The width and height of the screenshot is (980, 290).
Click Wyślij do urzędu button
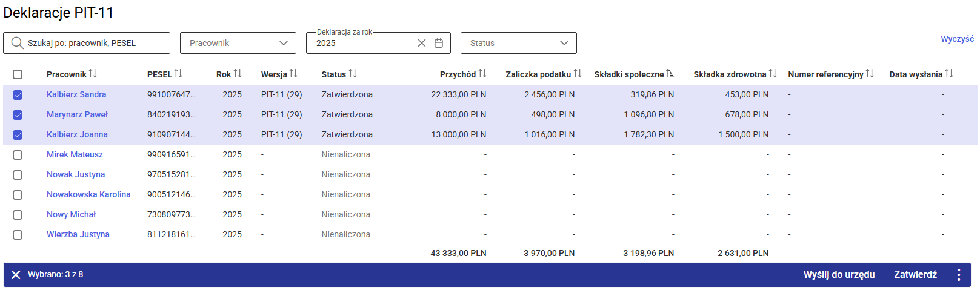coord(839,275)
